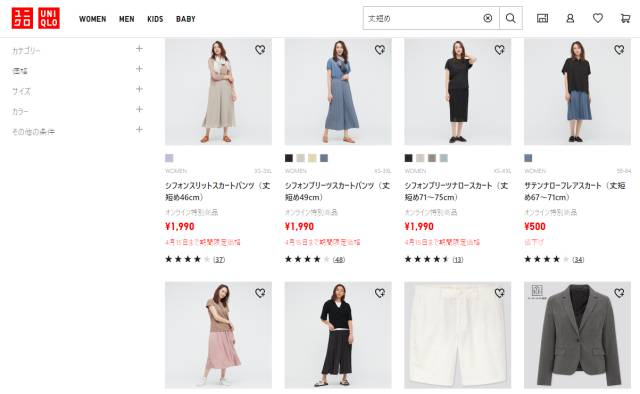This screenshot has width=640, height=394.
Task: Open the white shorts product thumbnail
Action: [x=458, y=335]
